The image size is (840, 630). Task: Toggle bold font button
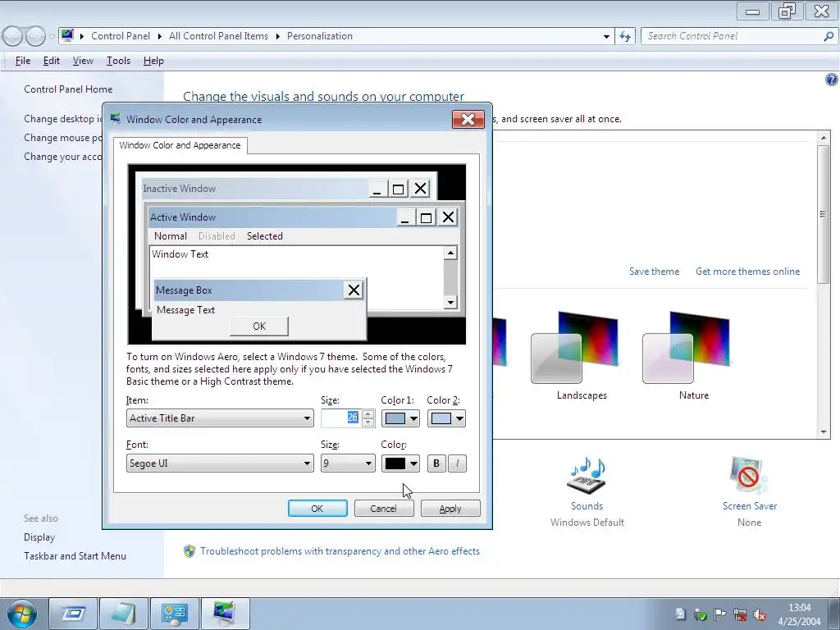[x=436, y=463]
